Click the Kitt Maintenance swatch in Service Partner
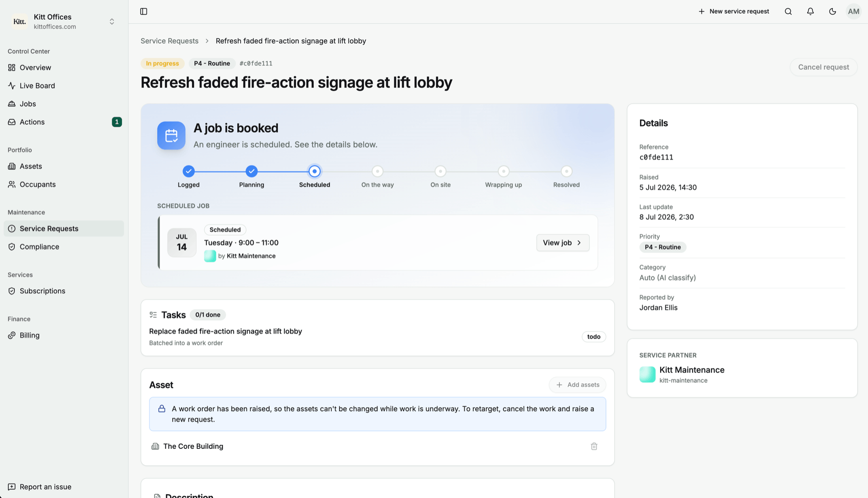The height and width of the screenshot is (498, 868). click(x=647, y=375)
